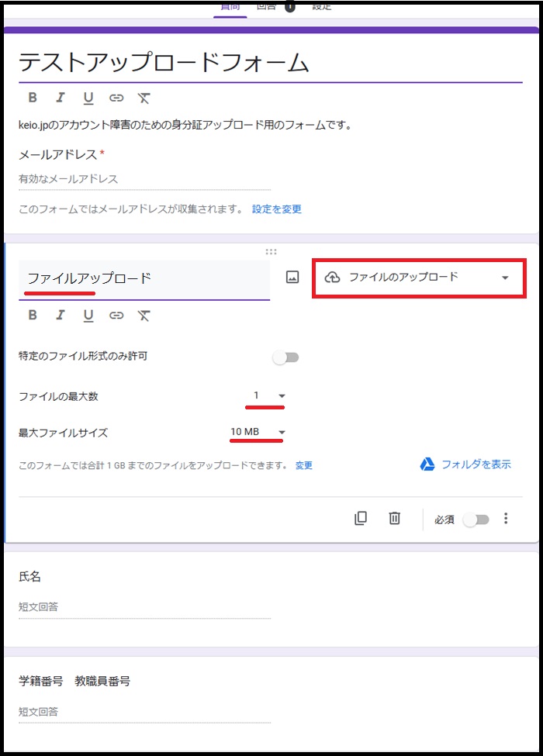543x756 pixels.
Task: Click Bold icon under the form title
Action: point(33,98)
